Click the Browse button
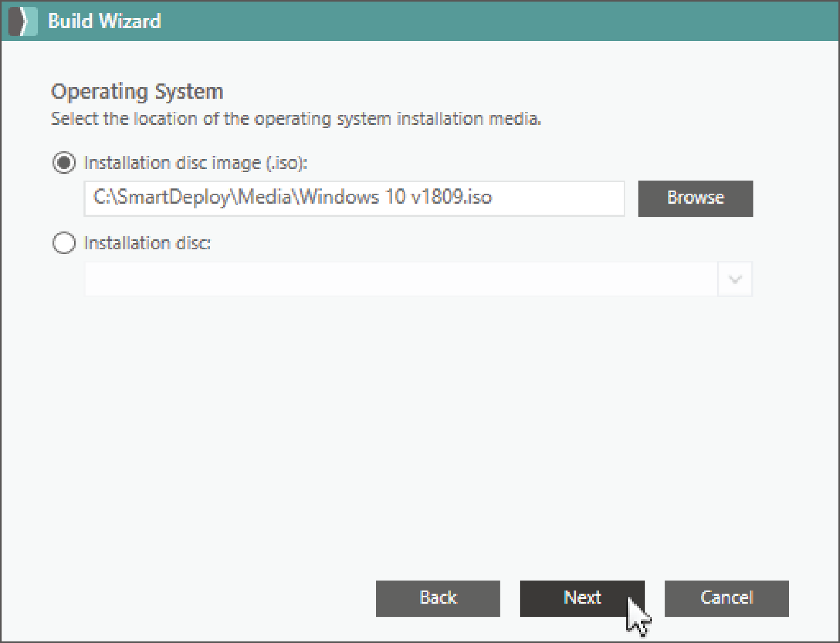Image resolution: width=840 pixels, height=643 pixels. pyautogui.click(x=696, y=198)
